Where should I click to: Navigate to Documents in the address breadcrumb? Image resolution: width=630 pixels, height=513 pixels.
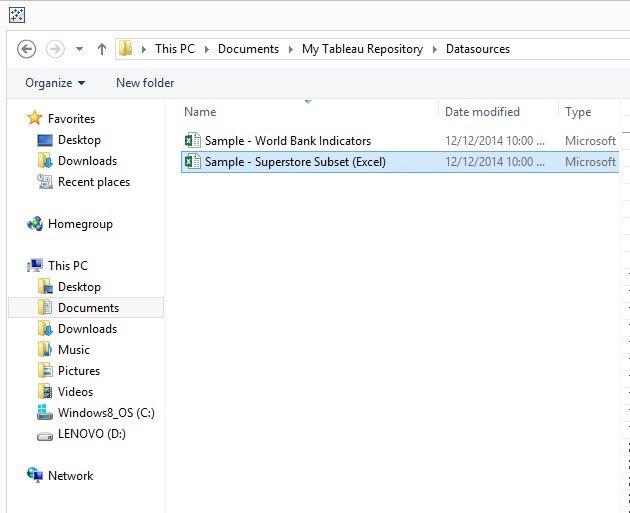[x=248, y=49]
